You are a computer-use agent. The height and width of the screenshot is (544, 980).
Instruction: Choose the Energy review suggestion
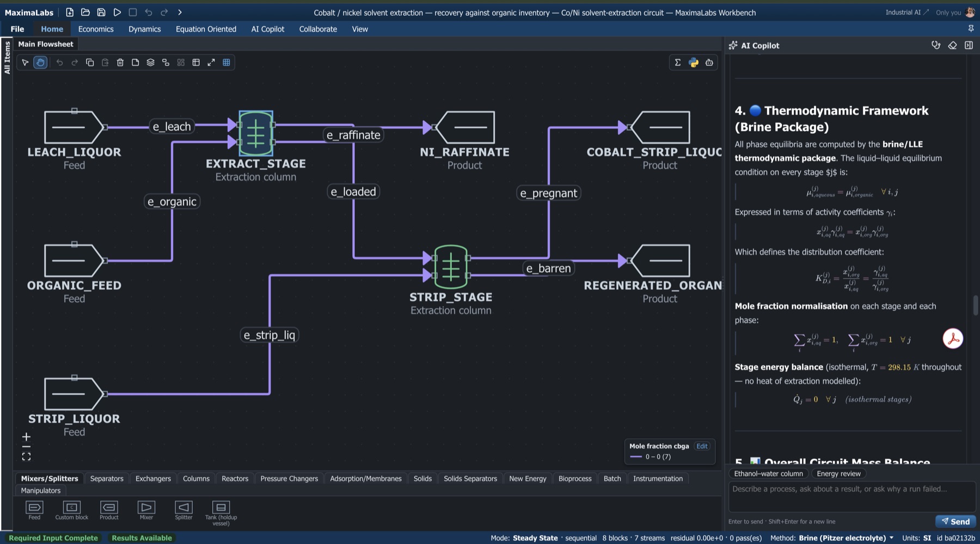(838, 474)
